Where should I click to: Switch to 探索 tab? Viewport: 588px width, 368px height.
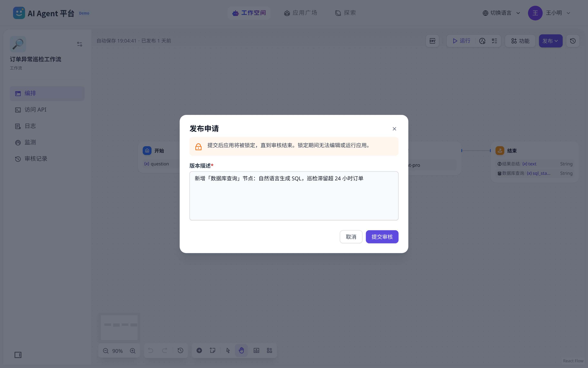click(x=345, y=13)
